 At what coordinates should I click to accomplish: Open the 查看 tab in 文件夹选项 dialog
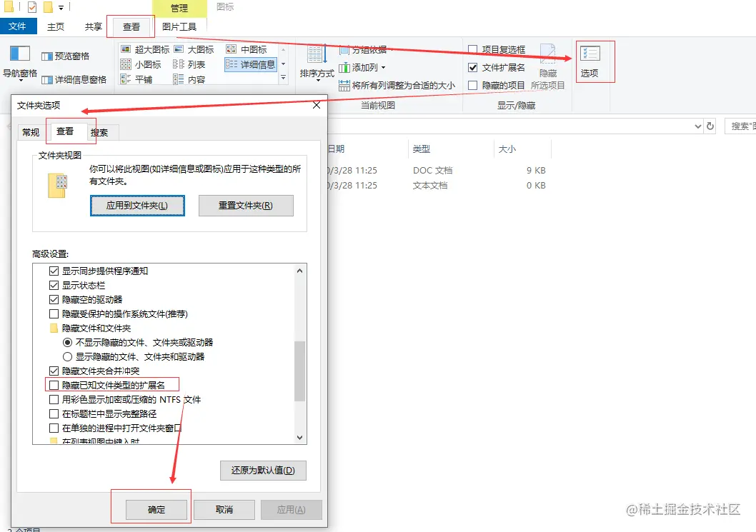tap(64, 131)
